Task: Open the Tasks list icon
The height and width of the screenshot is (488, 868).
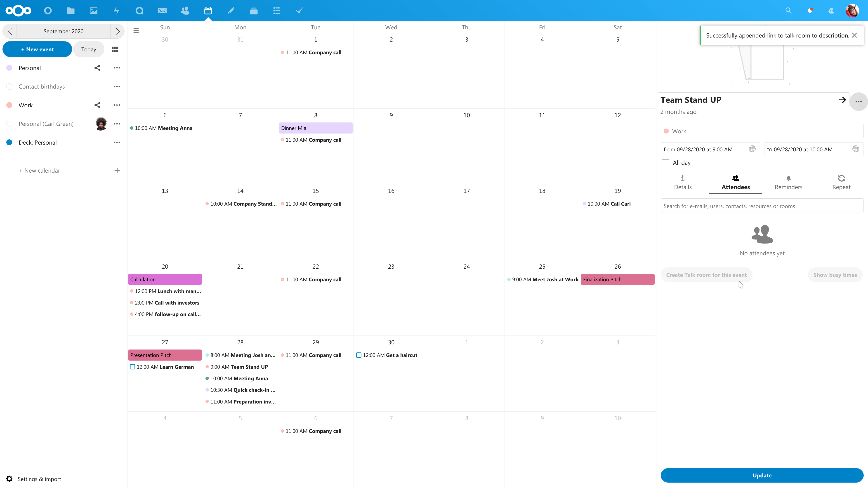Action: (x=277, y=10)
